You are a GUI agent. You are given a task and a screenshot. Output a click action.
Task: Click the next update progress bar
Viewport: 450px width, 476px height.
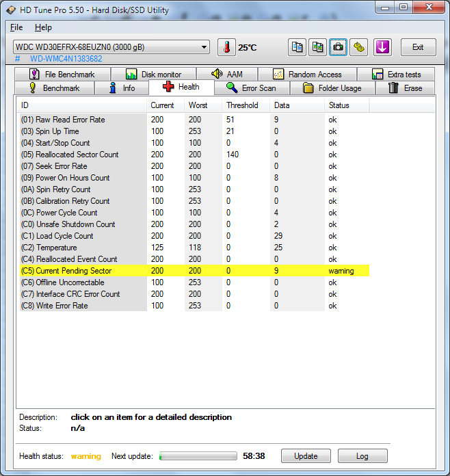198,456
